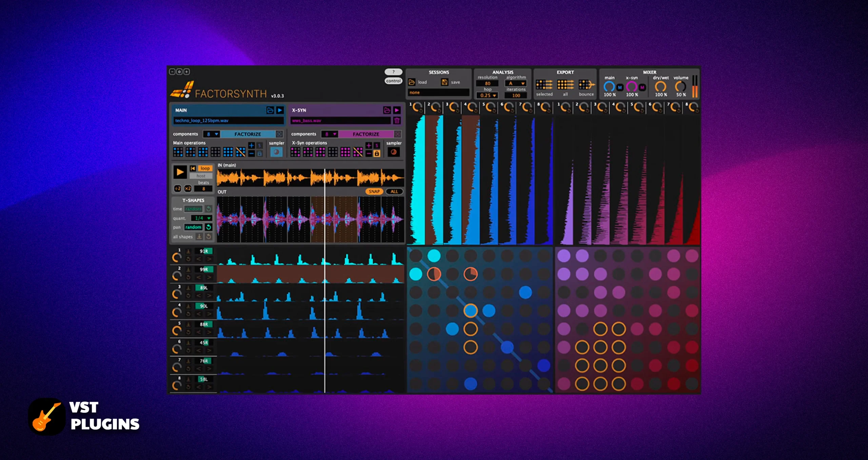Play the X-SYN audio file preview

(x=397, y=110)
